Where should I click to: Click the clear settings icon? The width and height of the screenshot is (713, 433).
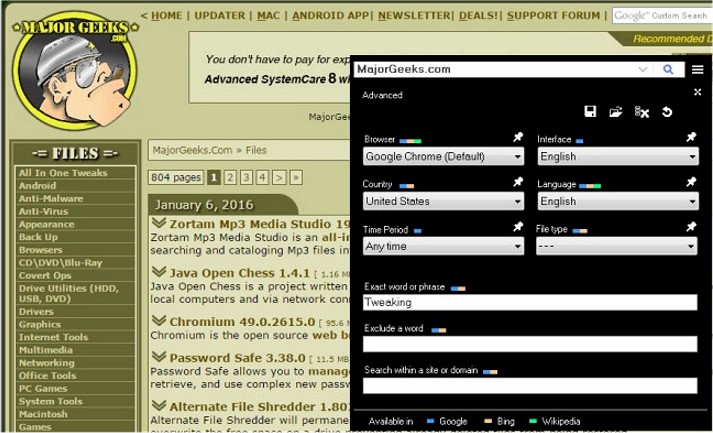pyautogui.click(x=642, y=112)
